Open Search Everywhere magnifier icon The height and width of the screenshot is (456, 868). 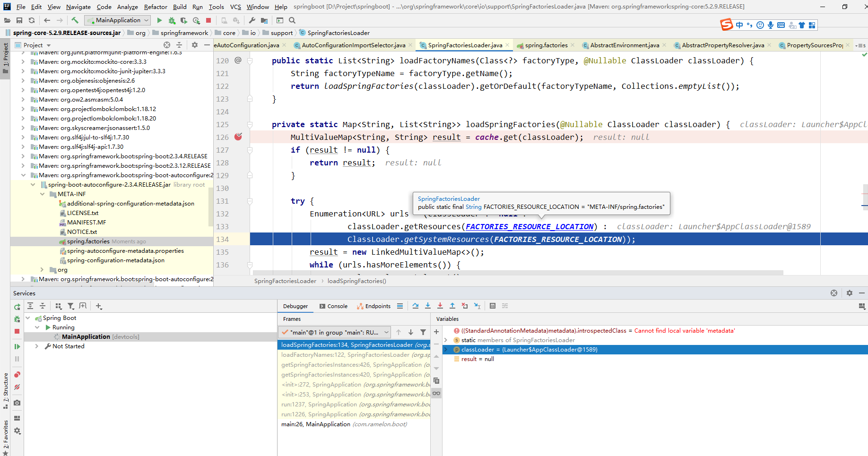292,20
